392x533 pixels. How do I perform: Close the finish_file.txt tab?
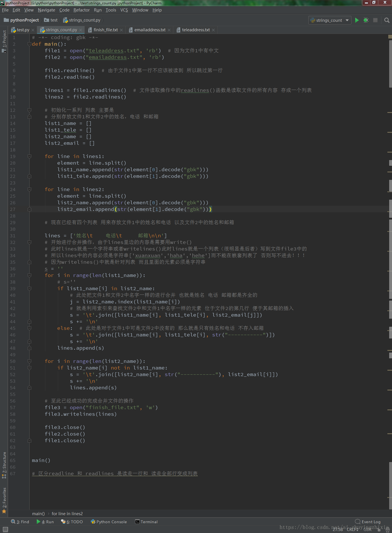coord(122,30)
